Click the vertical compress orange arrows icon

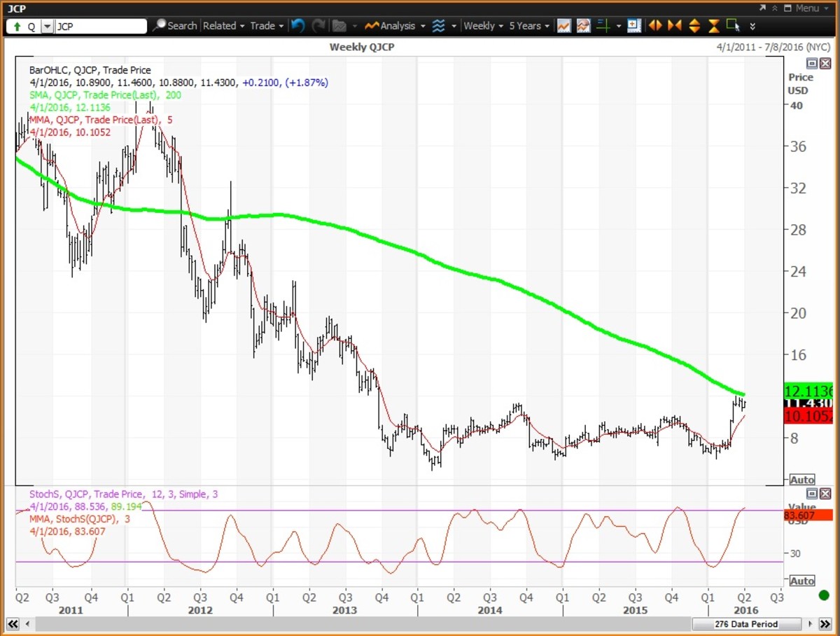point(713,26)
